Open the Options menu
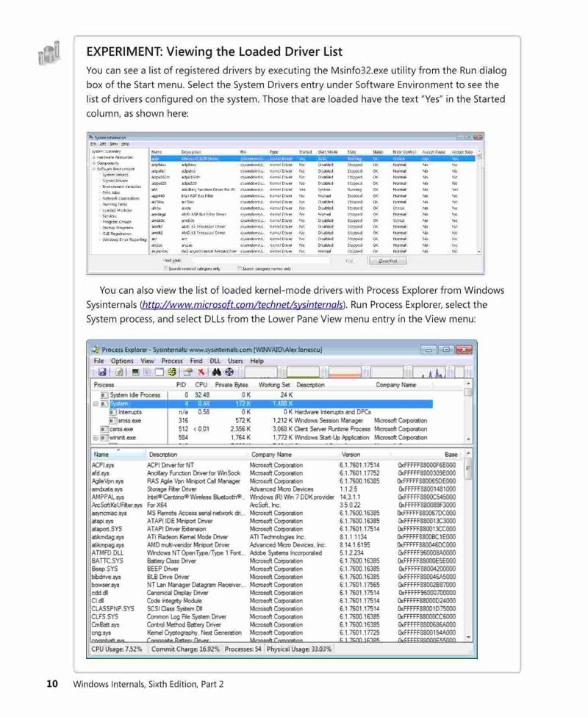Image resolution: width=588 pixels, height=717 pixels. click(x=122, y=361)
